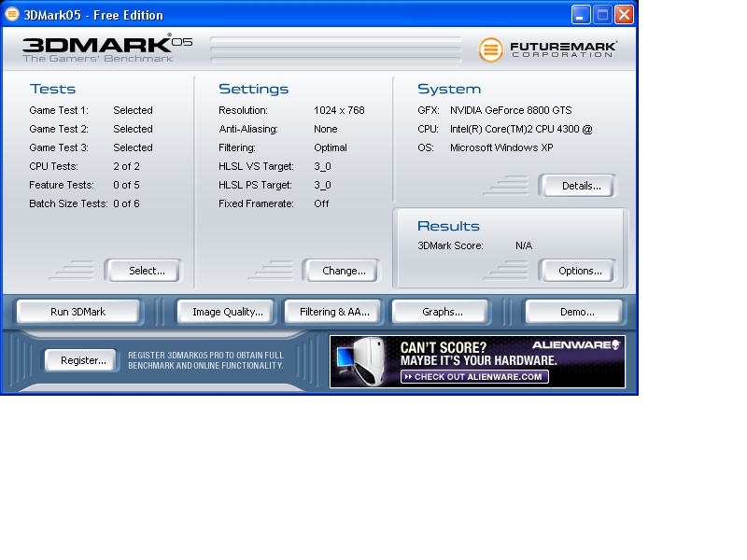The image size is (747, 560).
Task: Open the Filtering & AA... tool
Action: [334, 312]
